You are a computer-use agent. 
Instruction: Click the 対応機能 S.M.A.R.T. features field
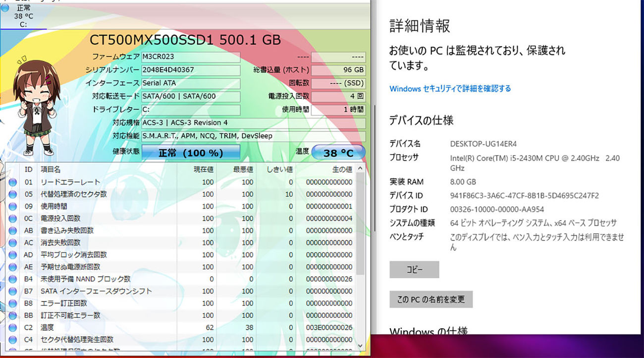pos(254,136)
